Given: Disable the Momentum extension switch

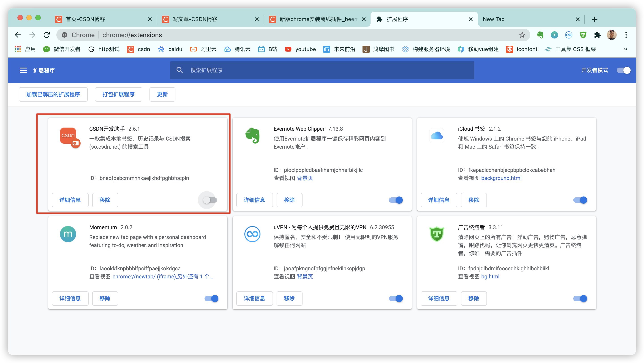Looking at the screenshot, I should click(211, 298).
